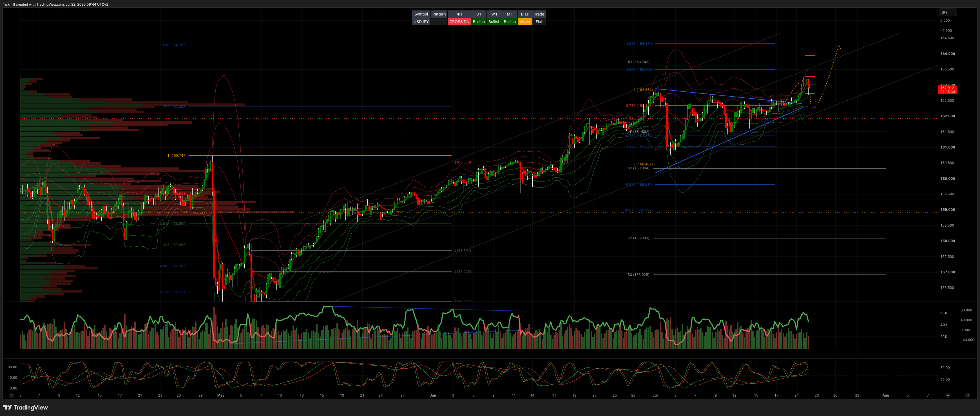Click the 0.5 (157.883) Fibonacci label
This screenshot has width=980, height=416.
pos(175,245)
